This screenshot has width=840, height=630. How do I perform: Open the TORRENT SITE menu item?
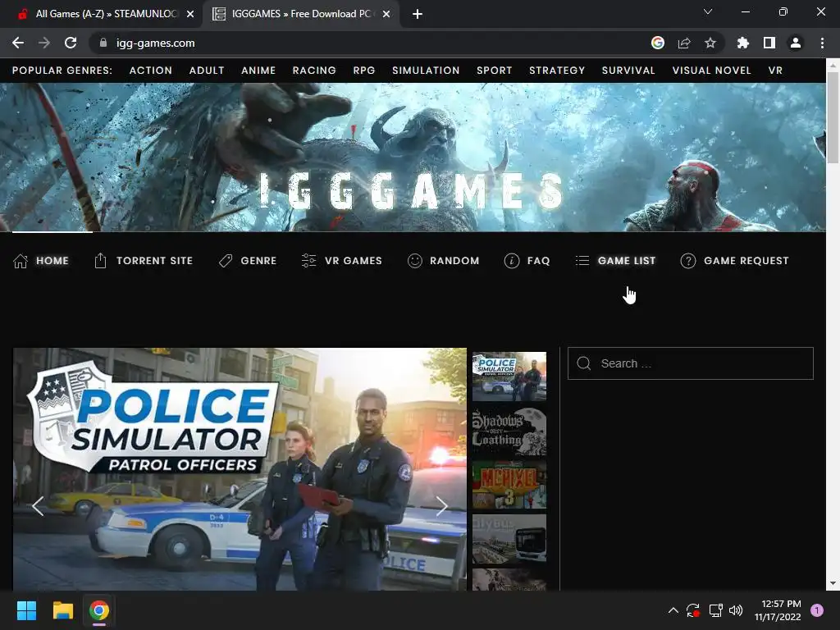(154, 261)
